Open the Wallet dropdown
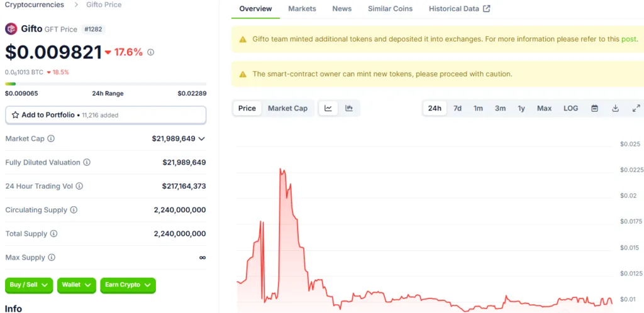 coord(76,285)
